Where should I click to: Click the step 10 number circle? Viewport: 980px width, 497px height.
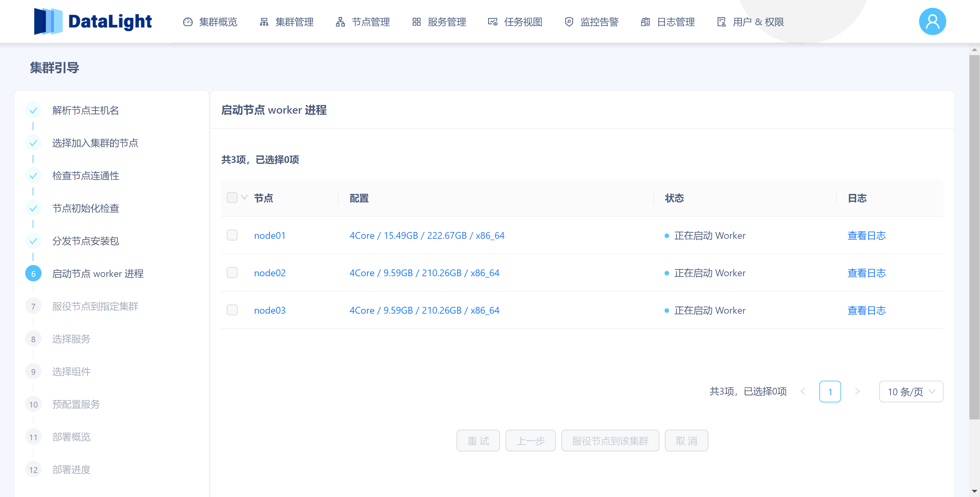[x=33, y=404]
